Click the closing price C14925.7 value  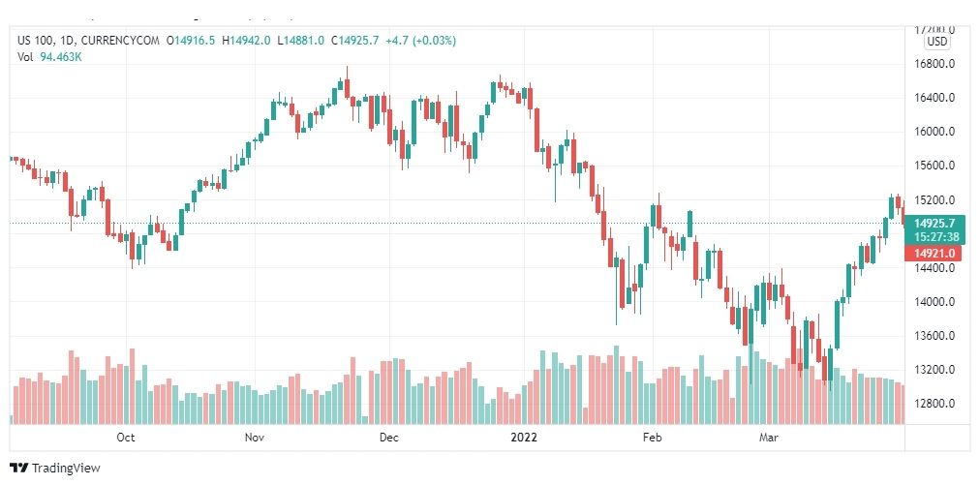(x=354, y=41)
